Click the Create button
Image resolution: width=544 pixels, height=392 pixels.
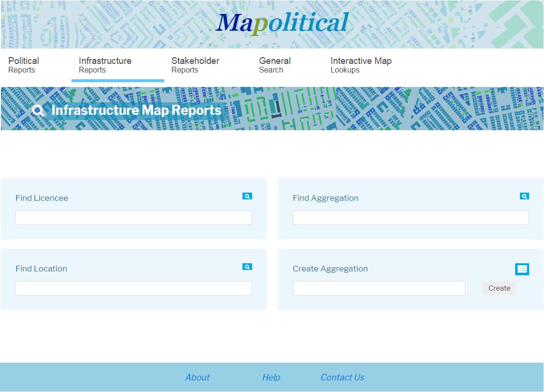[x=499, y=288]
